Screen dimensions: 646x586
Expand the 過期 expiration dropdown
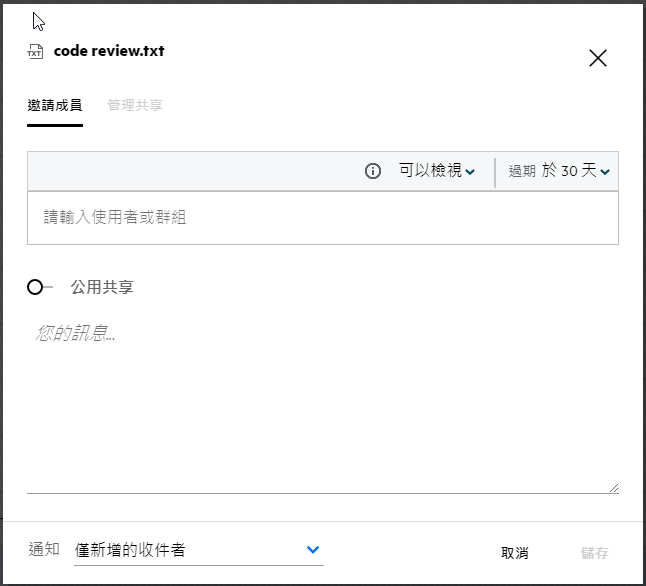click(559, 171)
